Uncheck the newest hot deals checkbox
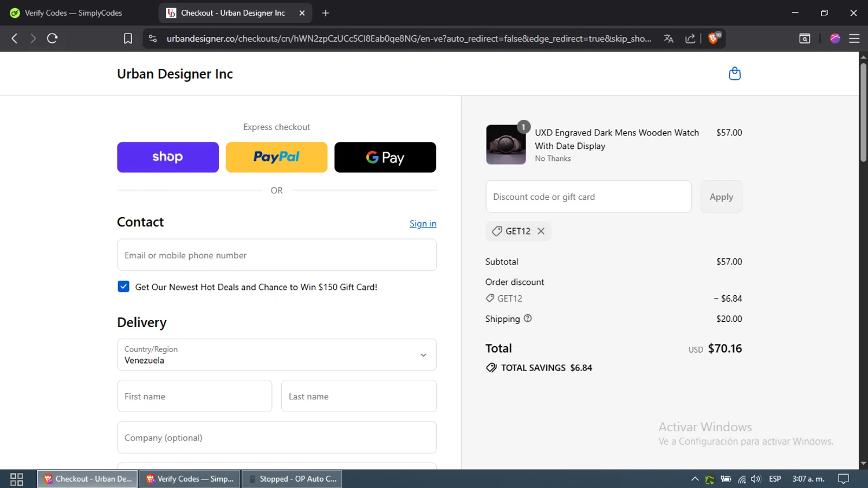Screen dimensions: 868x488 [x=123, y=287]
